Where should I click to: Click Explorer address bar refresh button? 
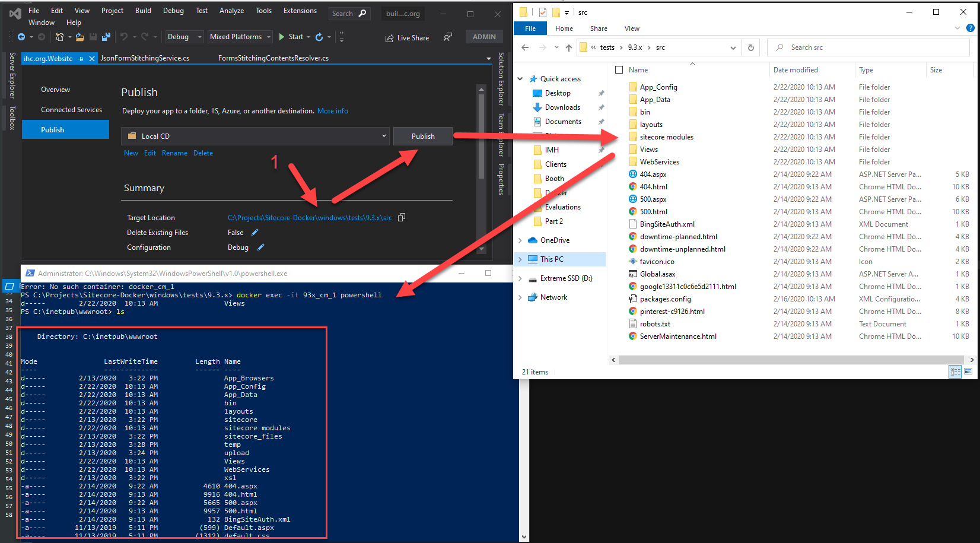(751, 47)
